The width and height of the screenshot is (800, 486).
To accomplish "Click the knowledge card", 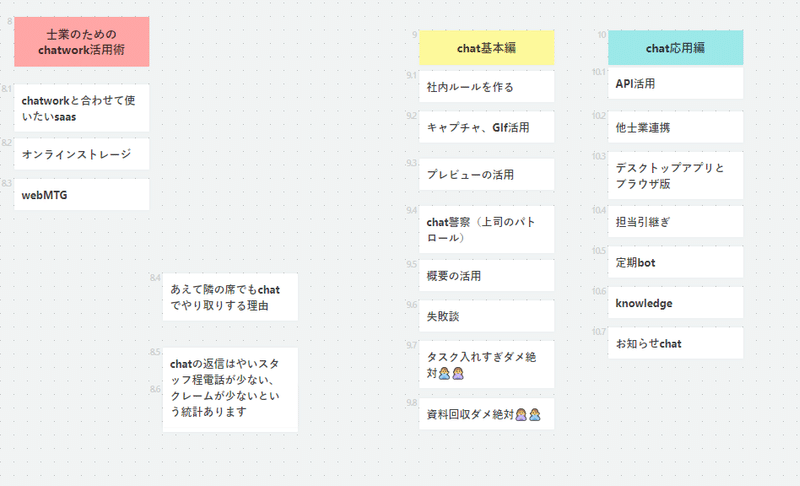I will point(676,302).
